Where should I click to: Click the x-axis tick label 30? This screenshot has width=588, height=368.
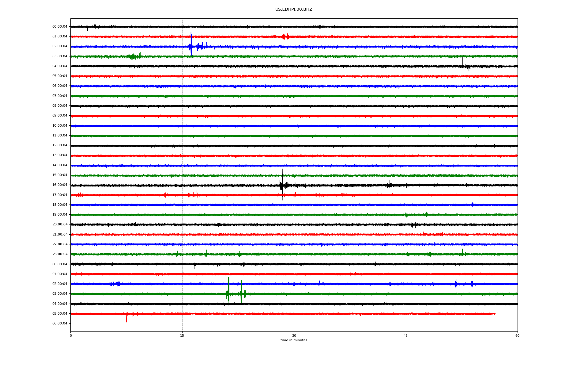point(294,336)
